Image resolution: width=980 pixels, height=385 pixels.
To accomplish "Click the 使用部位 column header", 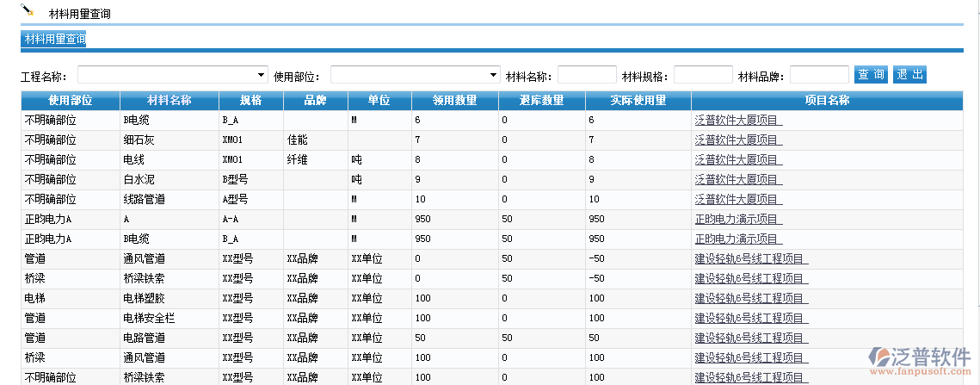I will (71, 101).
